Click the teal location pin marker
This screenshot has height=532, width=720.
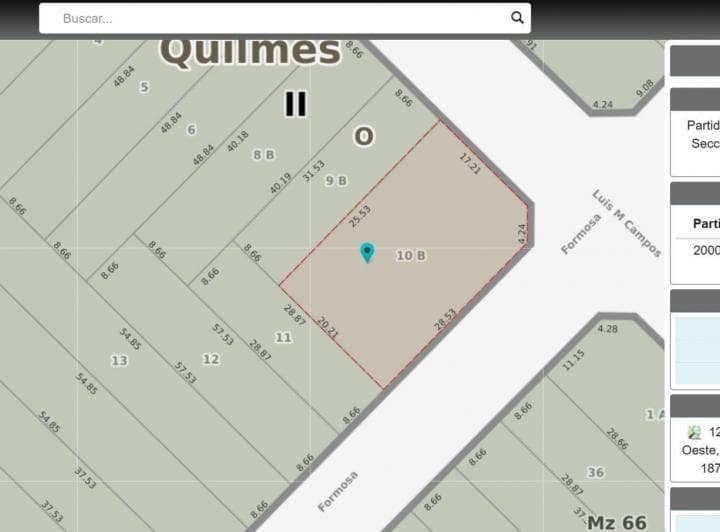[x=367, y=252]
